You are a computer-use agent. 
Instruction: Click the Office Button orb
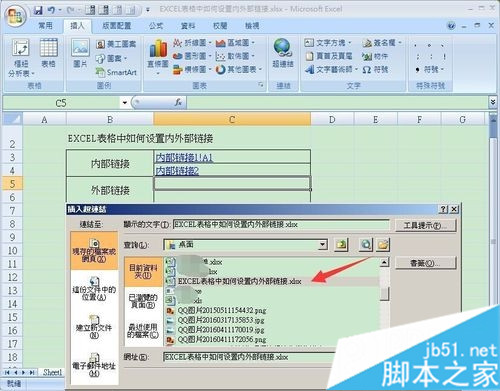pyautogui.click(x=15, y=17)
